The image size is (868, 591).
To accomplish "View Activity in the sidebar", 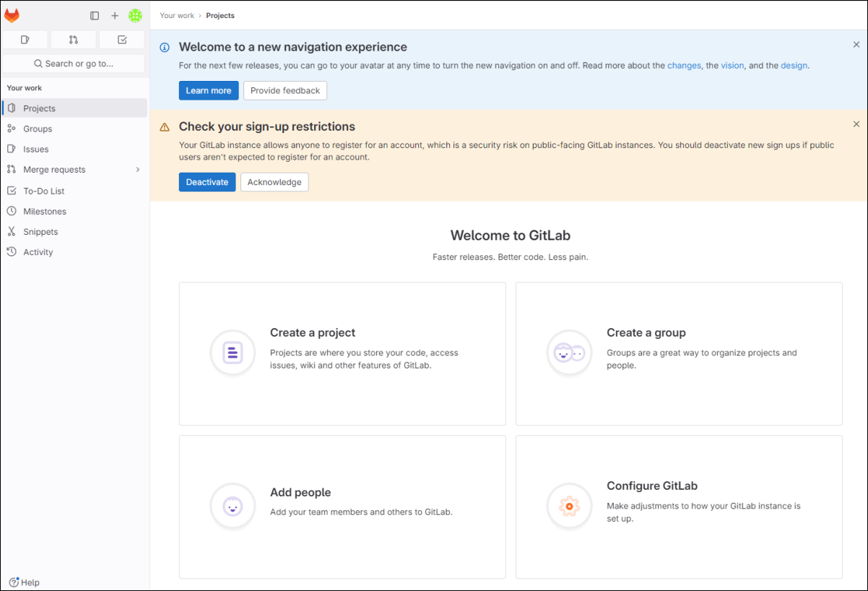I will [x=38, y=252].
